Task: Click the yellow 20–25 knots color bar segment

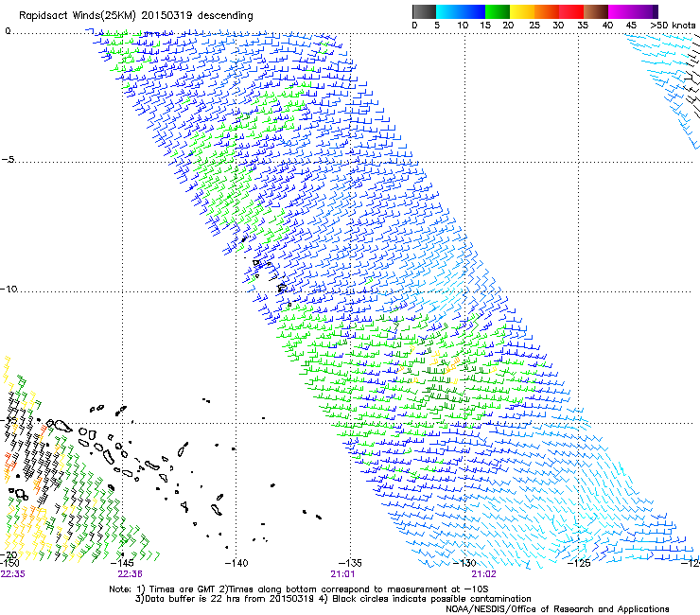Action: tap(522, 11)
